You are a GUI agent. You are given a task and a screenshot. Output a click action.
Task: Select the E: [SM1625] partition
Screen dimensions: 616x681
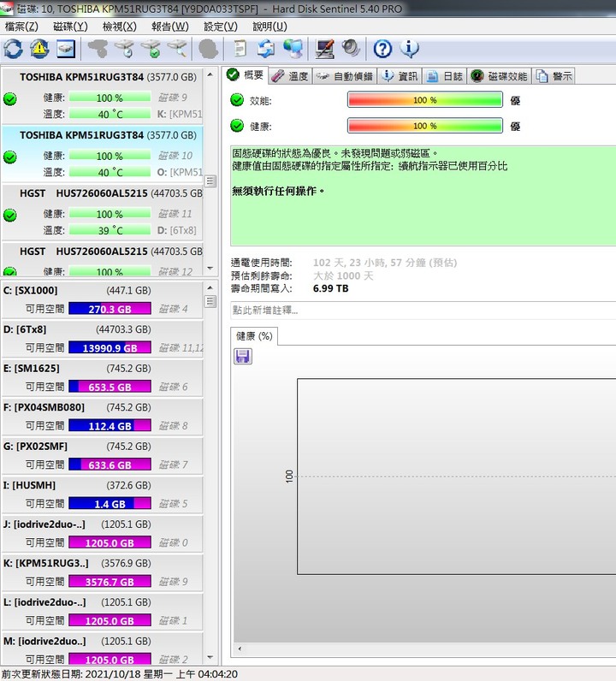point(103,377)
